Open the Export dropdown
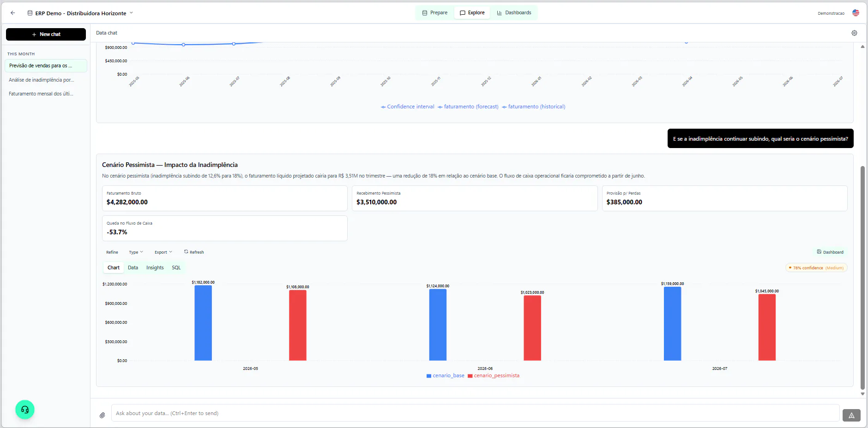Screen dimensions: 868x428 pos(163,252)
